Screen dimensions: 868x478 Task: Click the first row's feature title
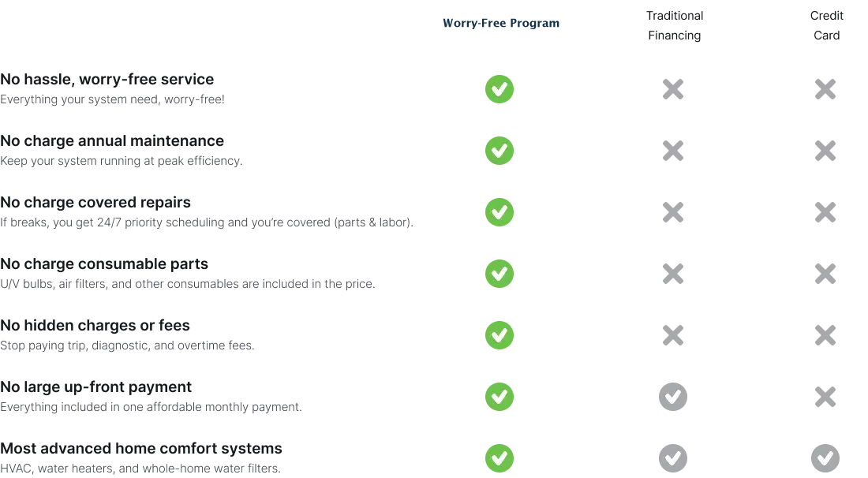click(107, 80)
